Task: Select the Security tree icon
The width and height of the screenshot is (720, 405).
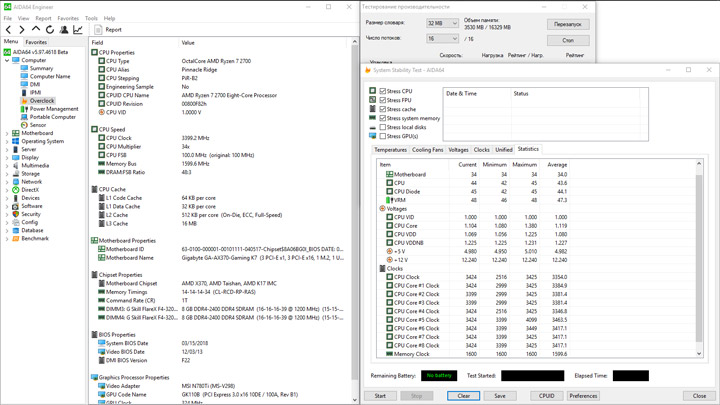Action: (16, 214)
